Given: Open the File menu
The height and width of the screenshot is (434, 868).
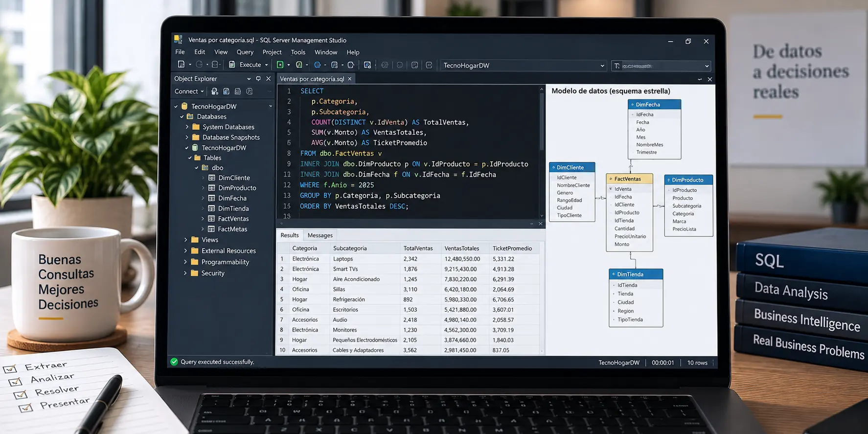Looking at the screenshot, I should [180, 52].
